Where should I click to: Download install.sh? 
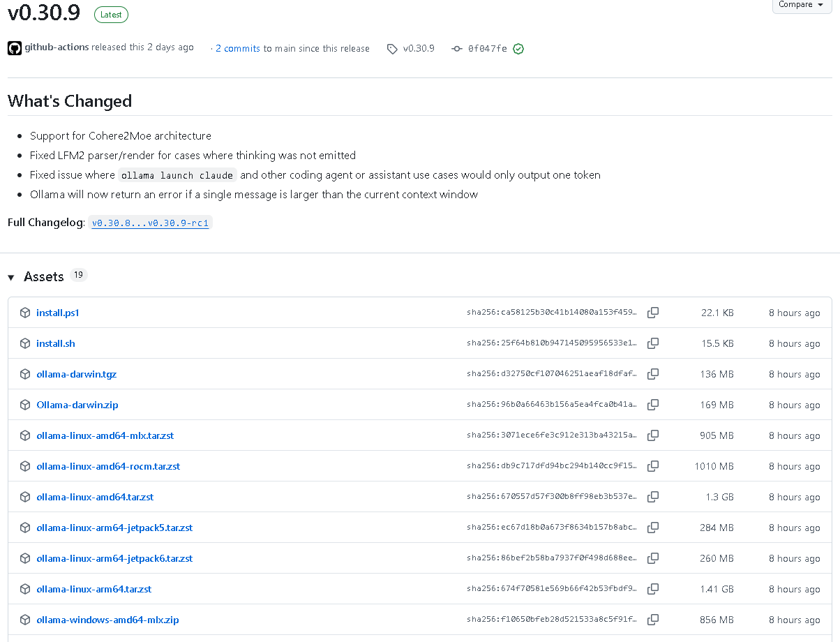[x=56, y=343]
